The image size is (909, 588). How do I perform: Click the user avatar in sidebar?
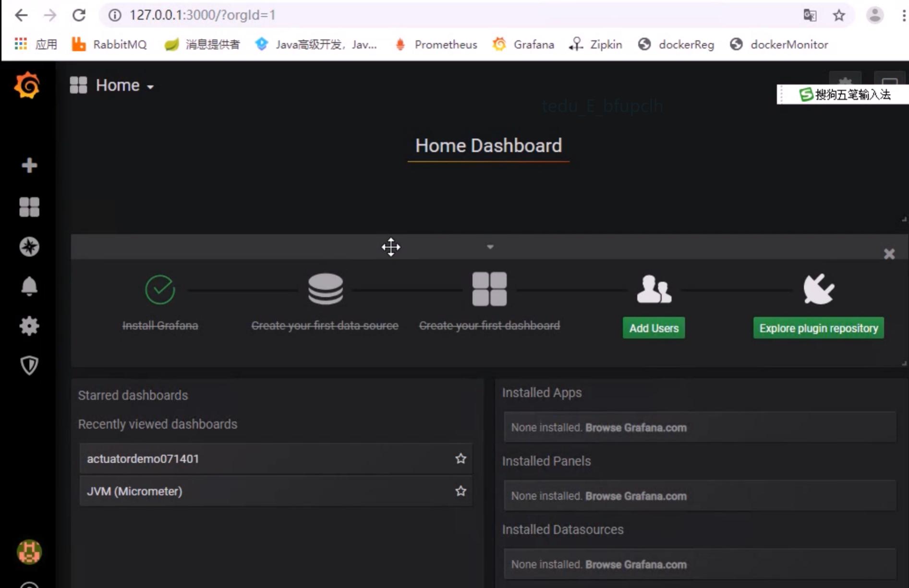click(x=29, y=552)
